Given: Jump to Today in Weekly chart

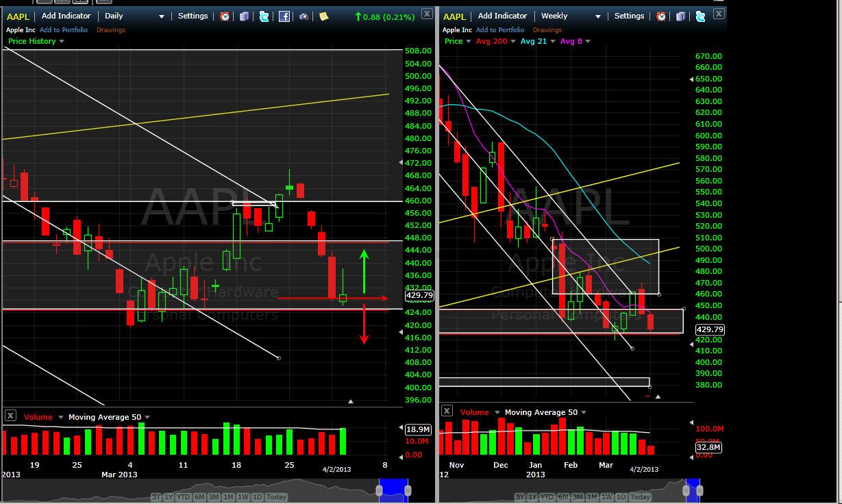Looking at the screenshot, I should point(640,496).
